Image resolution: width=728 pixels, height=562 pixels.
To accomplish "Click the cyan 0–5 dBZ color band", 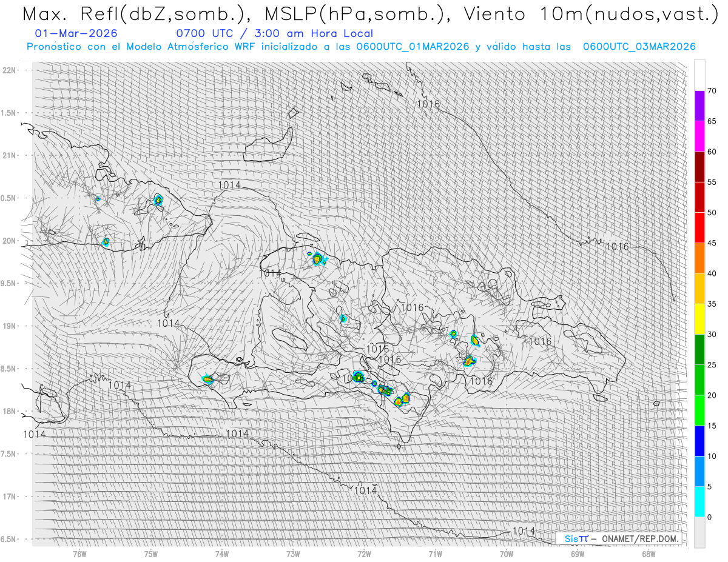I will [699, 502].
